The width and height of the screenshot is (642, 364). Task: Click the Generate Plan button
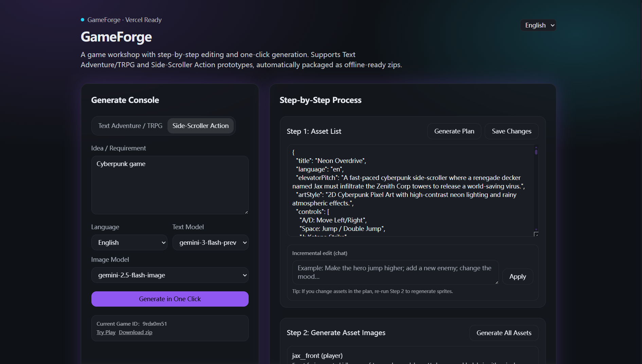point(454,131)
